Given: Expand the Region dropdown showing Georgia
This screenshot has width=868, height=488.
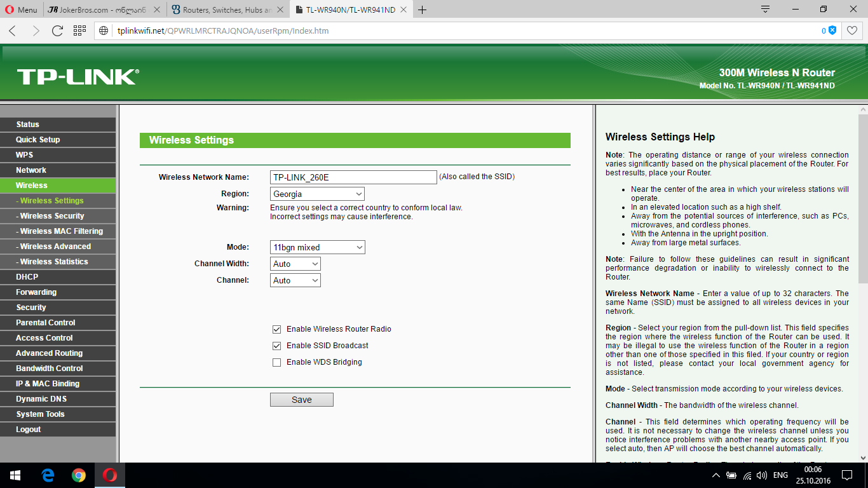Looking at the screenshot, I should click(317, 194).
